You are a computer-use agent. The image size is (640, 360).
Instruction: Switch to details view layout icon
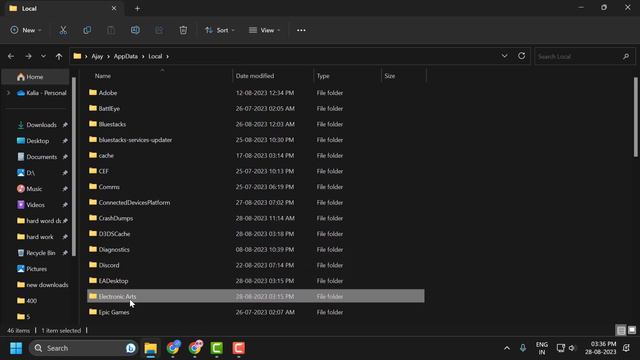pyautogui.click(x=621, y=330)
